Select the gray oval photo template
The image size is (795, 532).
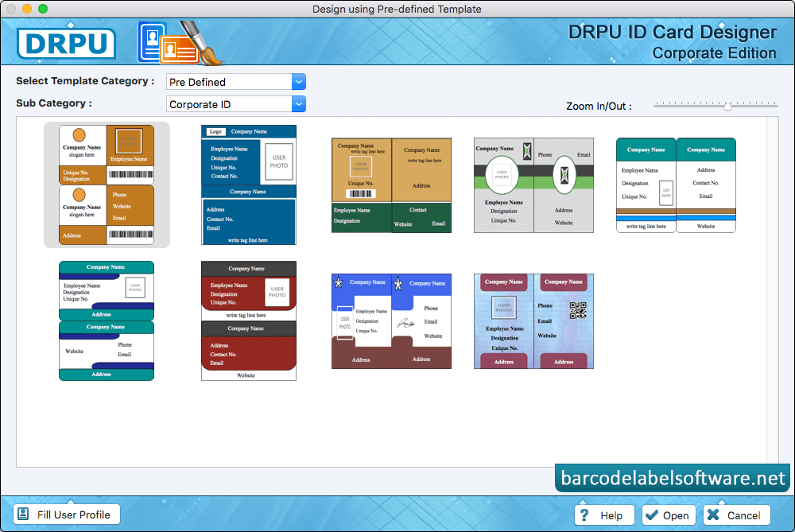coord(533,185)
